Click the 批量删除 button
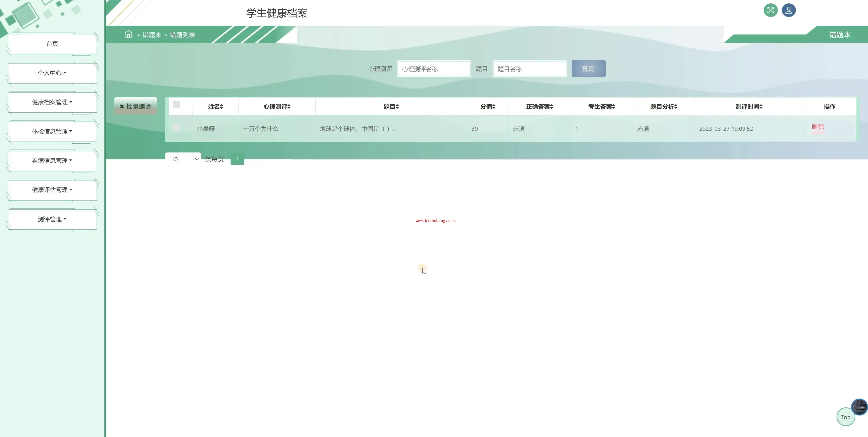Screen dimensions: 868x437 coord(135,107)
